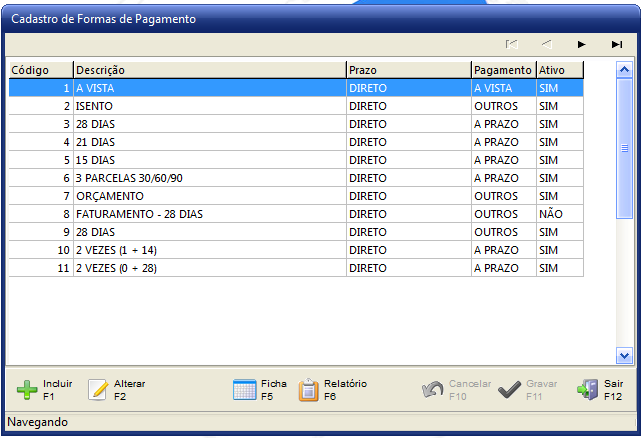Select the 15 DIAS row
Image resolution: width=643 pixels, height=438 pixels.
coord(296,160)
